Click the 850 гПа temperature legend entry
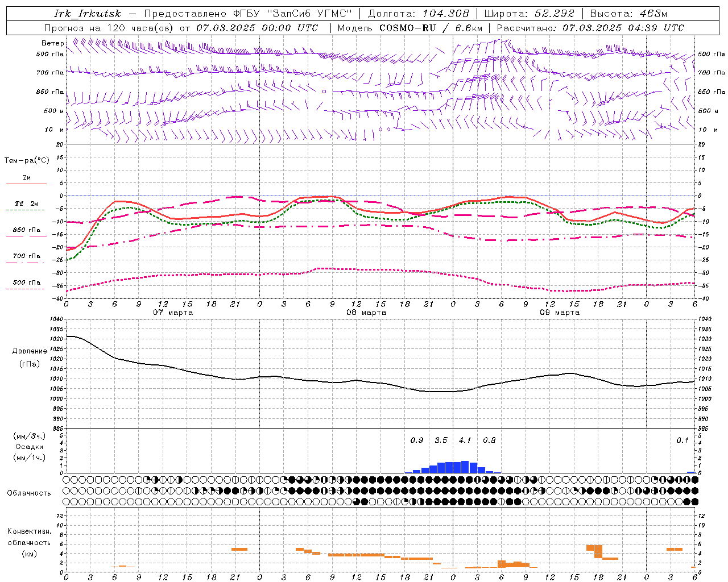 (26, 230)
